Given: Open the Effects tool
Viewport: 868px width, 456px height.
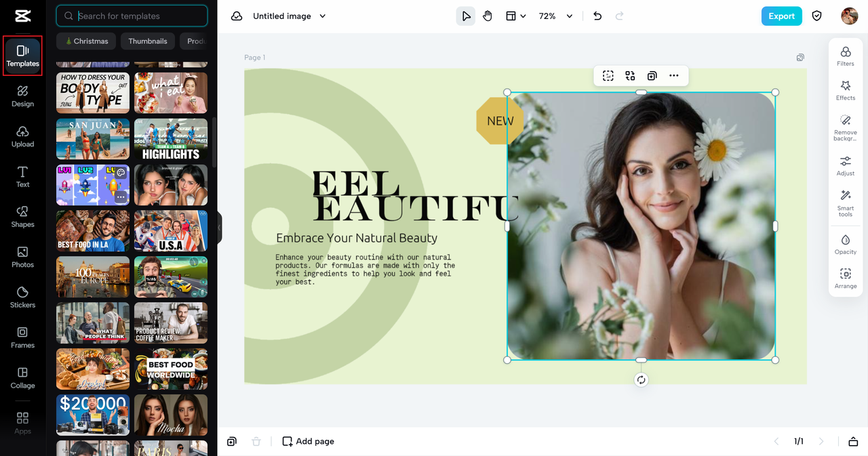Looking at the screenshot, I should coord(846,91).
